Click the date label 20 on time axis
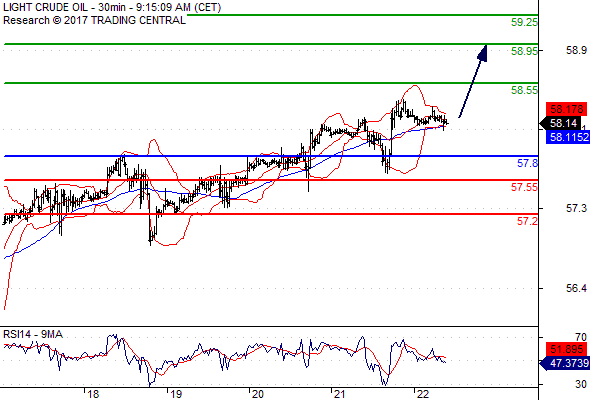Viewport: 590px width, 400px height. click(x=257, y=394)
